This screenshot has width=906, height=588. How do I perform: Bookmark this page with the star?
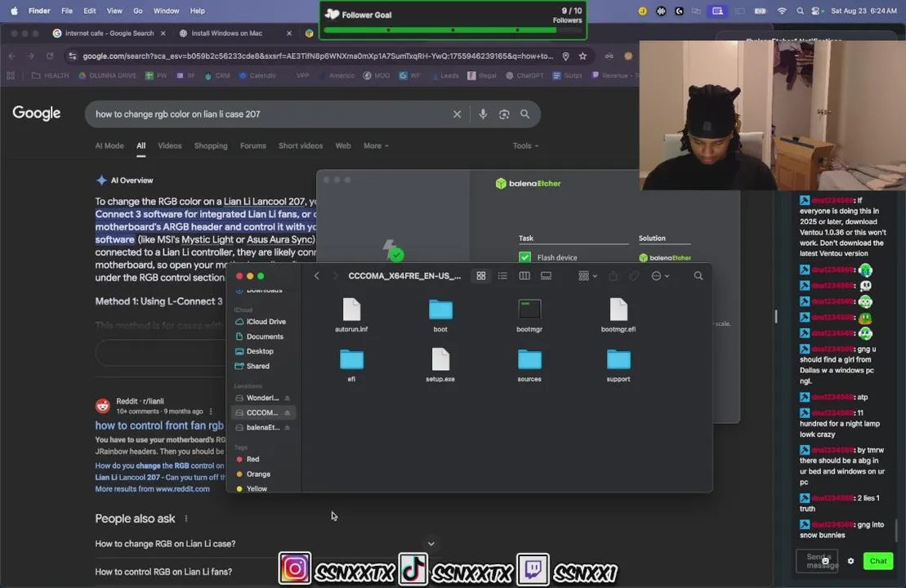[582, 56]
